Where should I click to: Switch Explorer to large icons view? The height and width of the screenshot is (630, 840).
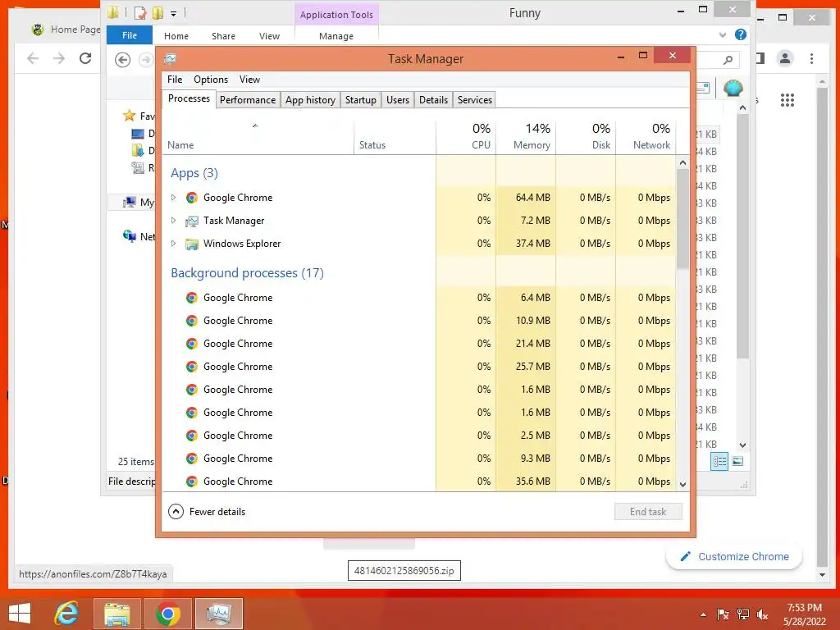click(737, 461)
